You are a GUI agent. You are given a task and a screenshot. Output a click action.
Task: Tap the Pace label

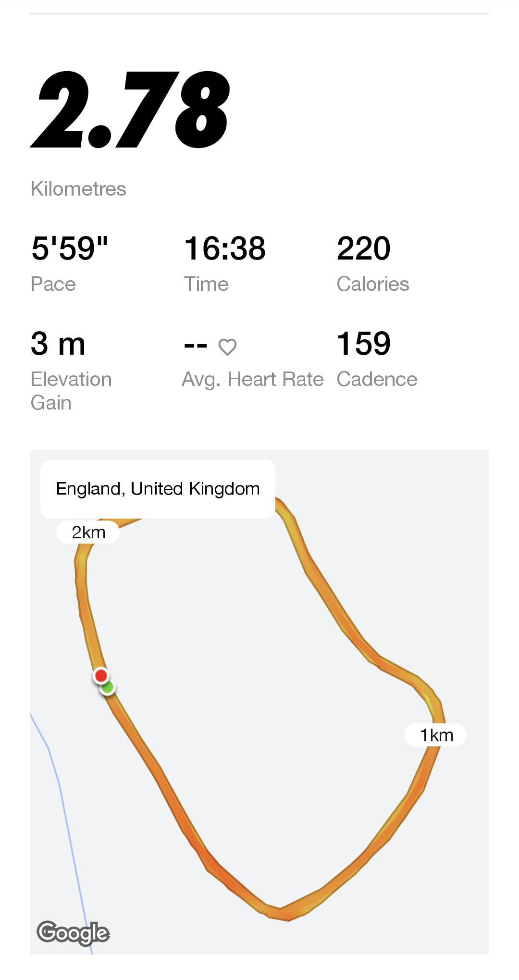click(53, 284)
